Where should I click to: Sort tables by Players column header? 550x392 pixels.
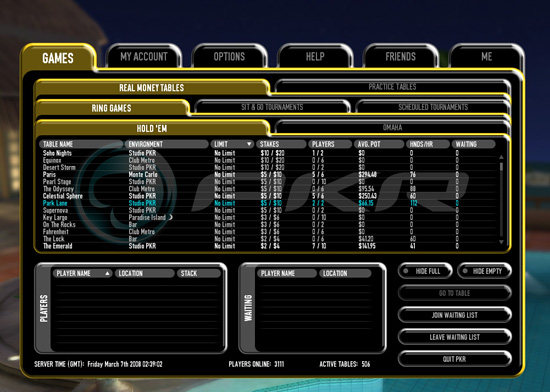(x=330, y=144)
